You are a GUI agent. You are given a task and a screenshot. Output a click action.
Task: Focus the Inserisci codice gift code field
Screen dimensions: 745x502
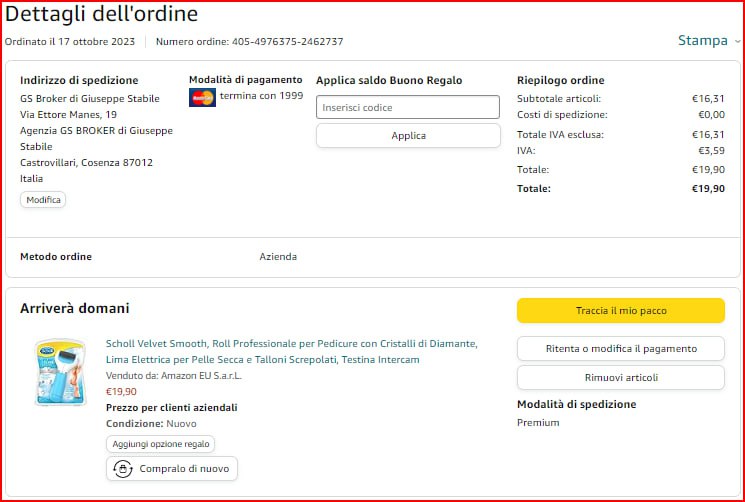pyautogui.click(x=408, y=108)
